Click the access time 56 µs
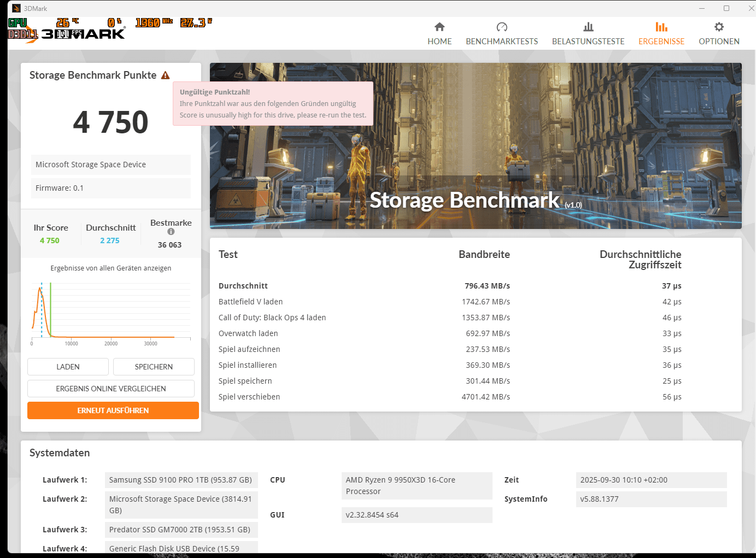The width and height of the screenshot is (756, 558). click(672, 397)
